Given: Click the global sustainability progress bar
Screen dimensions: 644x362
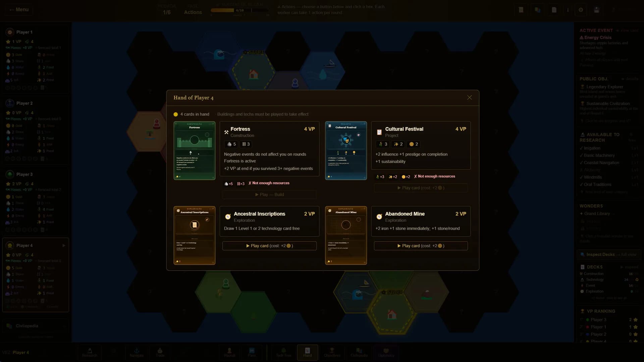Looking at the screenshot, I should (x=239, y=10).
